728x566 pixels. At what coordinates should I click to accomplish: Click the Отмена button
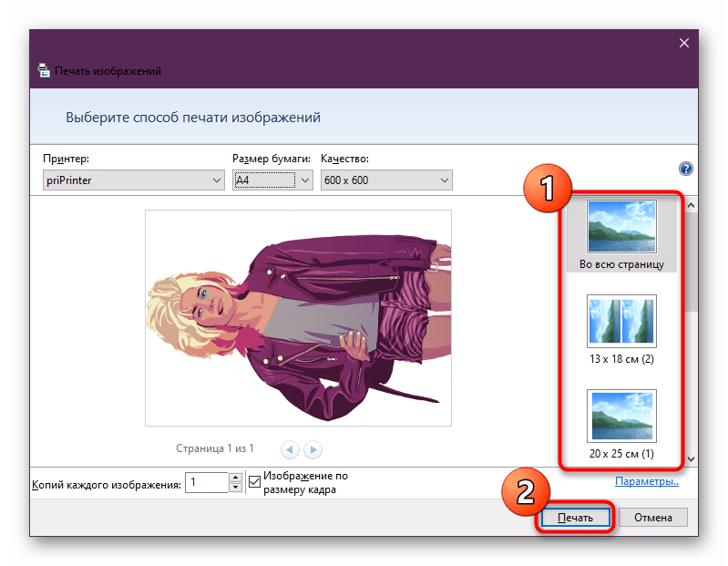(x=652, y=518)
